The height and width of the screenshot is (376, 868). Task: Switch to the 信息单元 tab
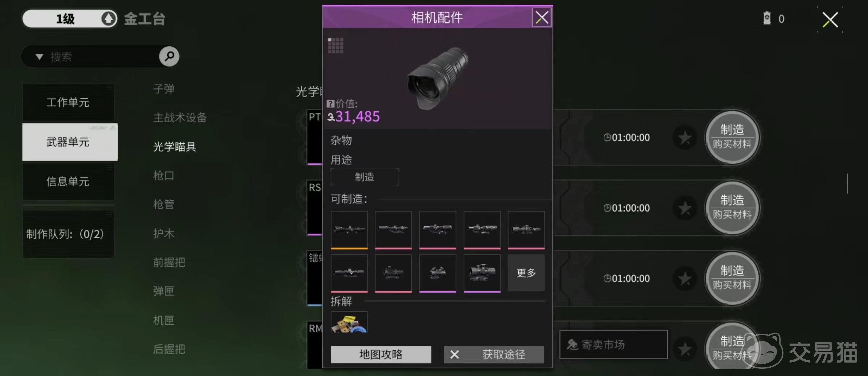[x=68, y=181]
